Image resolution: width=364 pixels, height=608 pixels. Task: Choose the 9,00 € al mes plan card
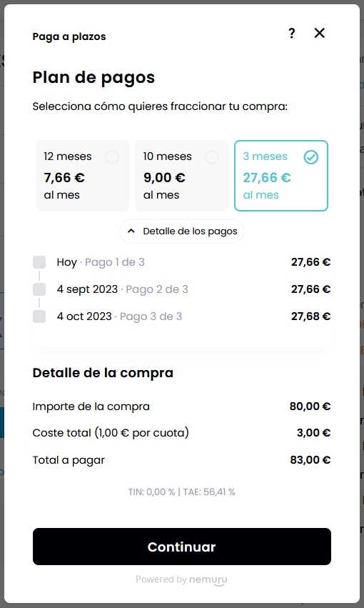pos(181,176)
